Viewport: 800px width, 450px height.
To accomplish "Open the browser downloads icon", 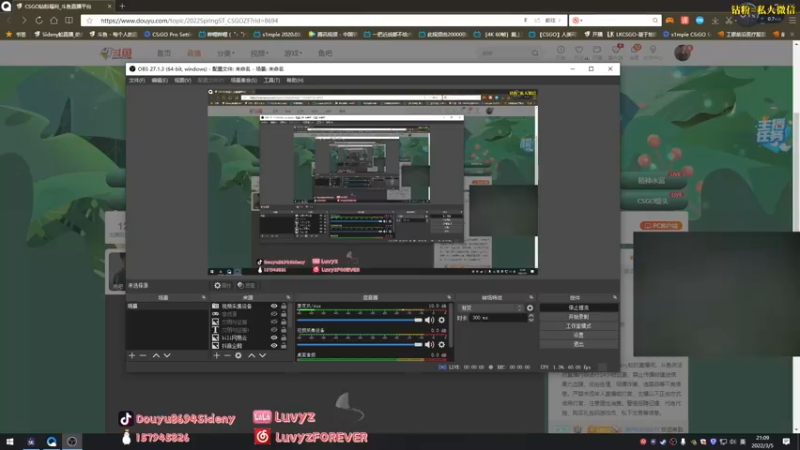I will [x=715, y=20].
